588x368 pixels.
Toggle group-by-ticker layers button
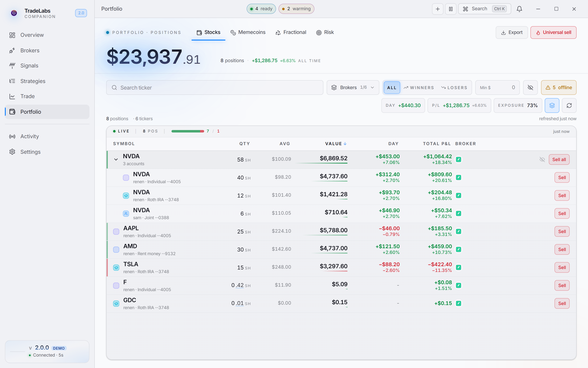pyautogui.click(x=552, y=105)
